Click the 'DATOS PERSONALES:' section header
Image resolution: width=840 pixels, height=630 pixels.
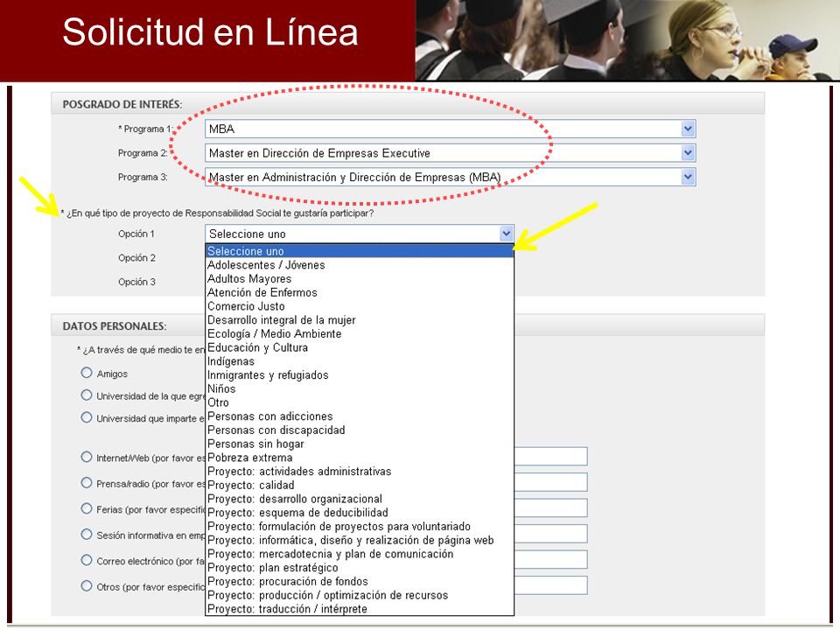click(x=115, y=326)
